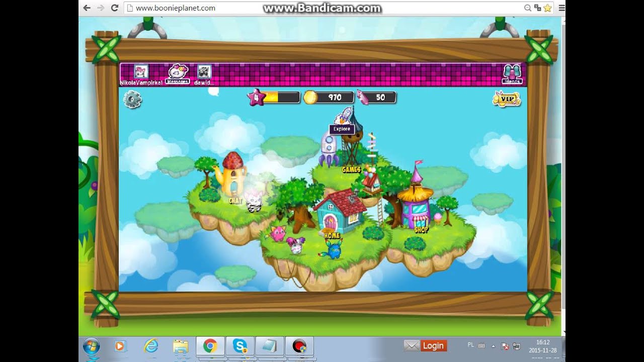Click the PL language indicator
This screenshot has height=362, width=644.
coord(471,345)
